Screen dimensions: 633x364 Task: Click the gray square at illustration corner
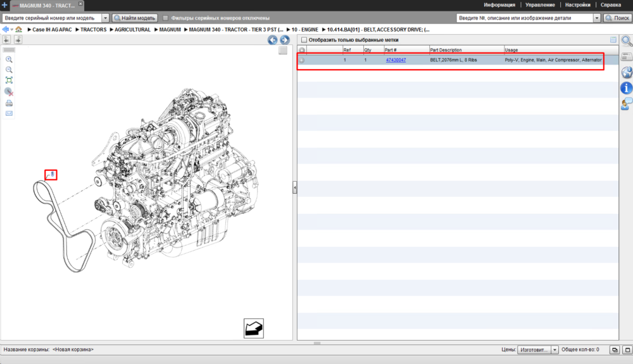click(x=282, y=50)
